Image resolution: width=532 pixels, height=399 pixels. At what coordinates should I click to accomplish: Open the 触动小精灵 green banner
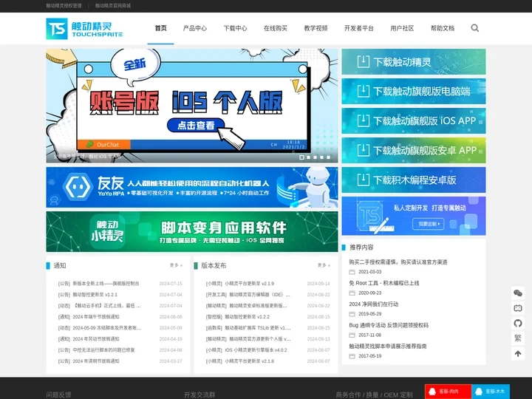(192, 232)
